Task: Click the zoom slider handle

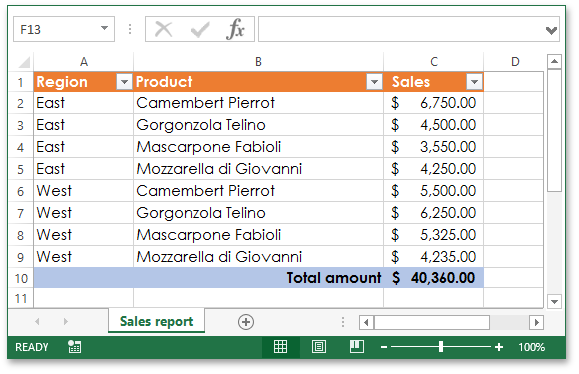Action: (x=441, y=347)
